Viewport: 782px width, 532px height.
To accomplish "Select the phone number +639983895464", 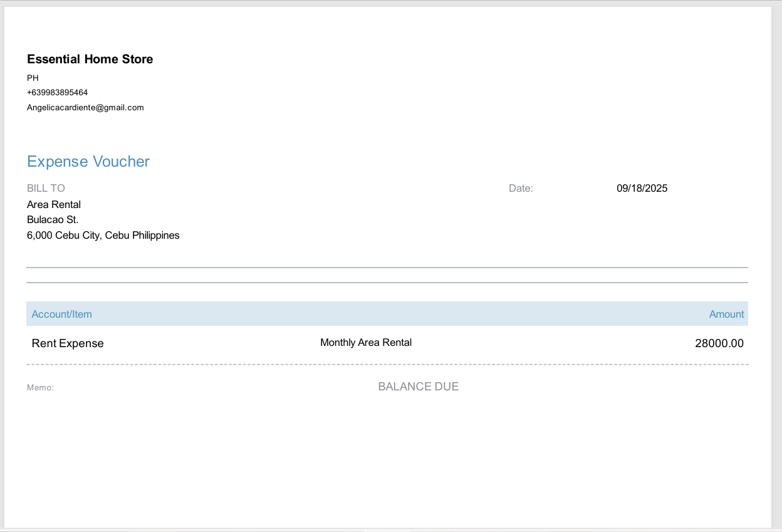I will (x=57, y=93).
